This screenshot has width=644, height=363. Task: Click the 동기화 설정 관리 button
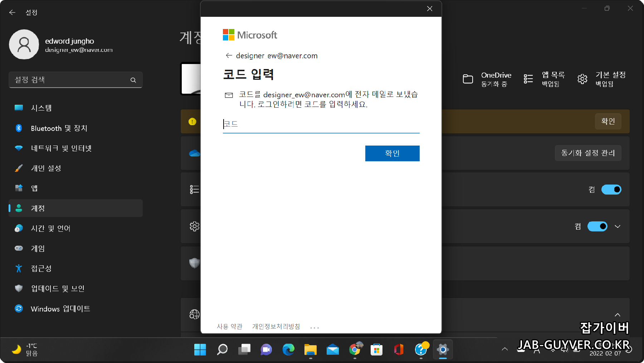(x=588, y=153)
